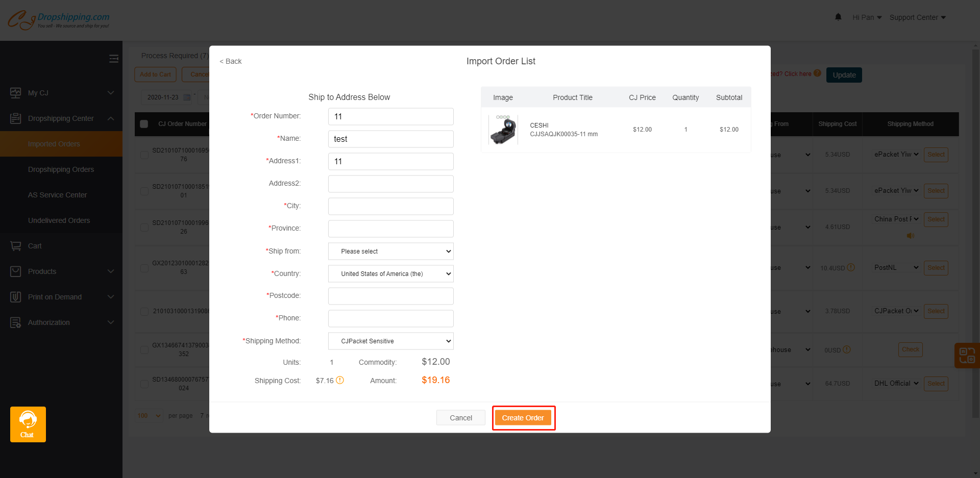Screen dimensions: 980x478
Task: Check the GX20123010001282 order checkbox
Action: pyautogui.click(x=144, y=268)
